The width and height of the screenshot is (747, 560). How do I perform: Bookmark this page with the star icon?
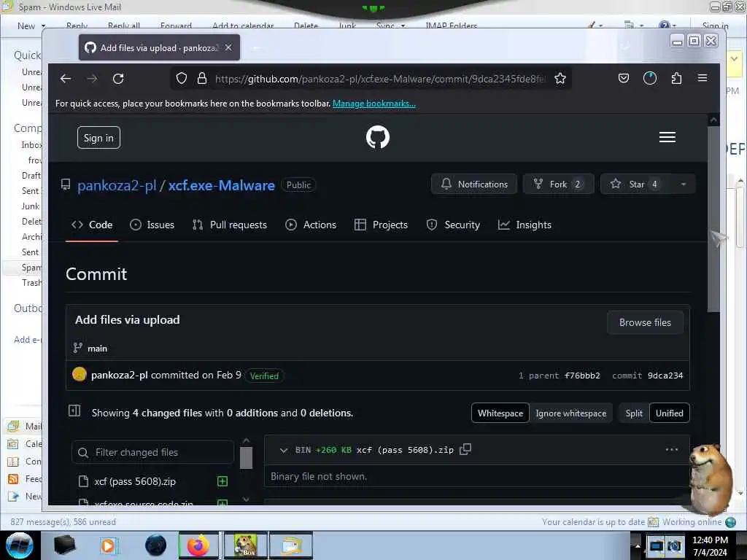point(560,79)
